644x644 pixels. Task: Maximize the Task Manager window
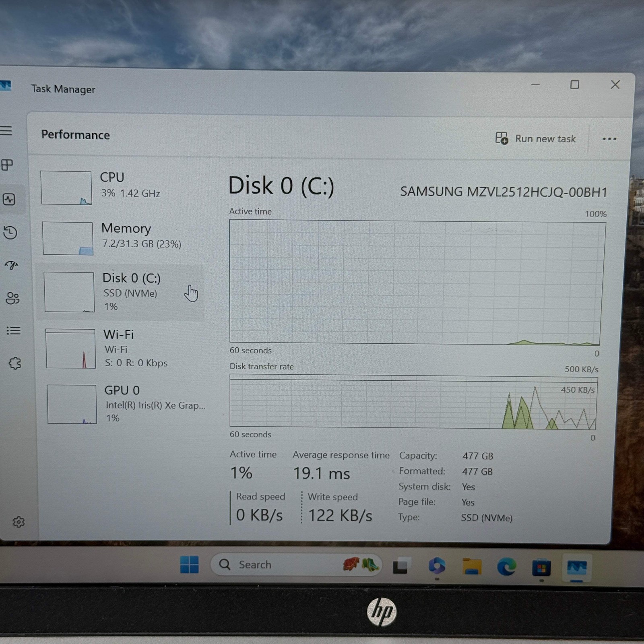point(575,85)
